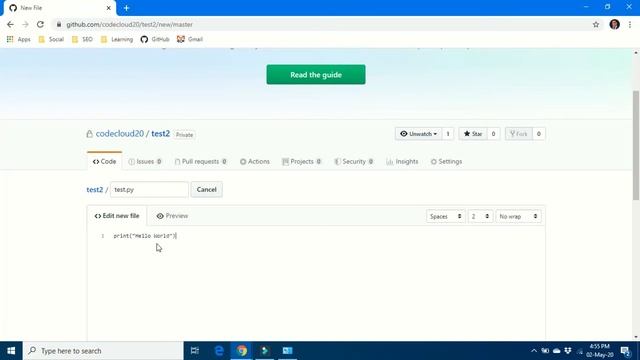
Task: Open Task View on the taskbar
Action: 195,351
